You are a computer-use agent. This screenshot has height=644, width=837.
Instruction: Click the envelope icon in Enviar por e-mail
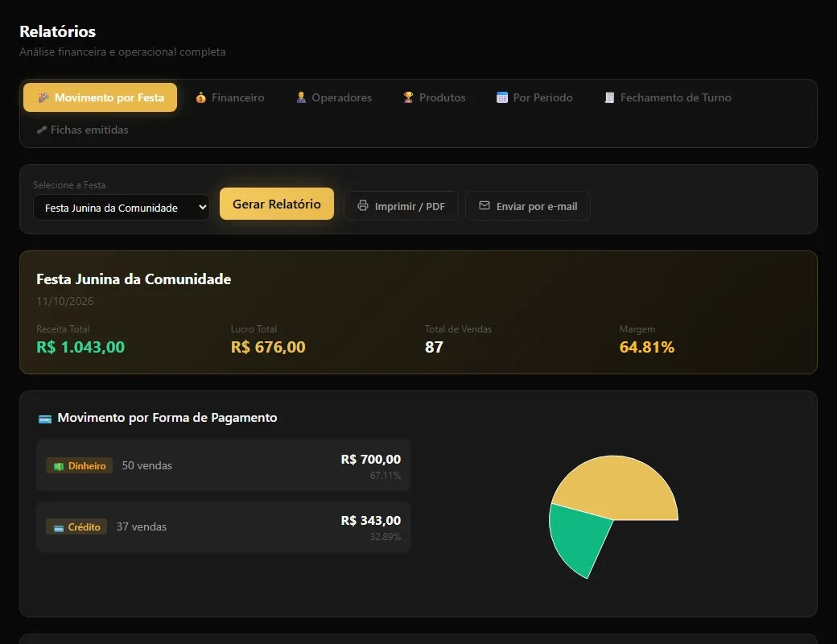pos(484,205)
